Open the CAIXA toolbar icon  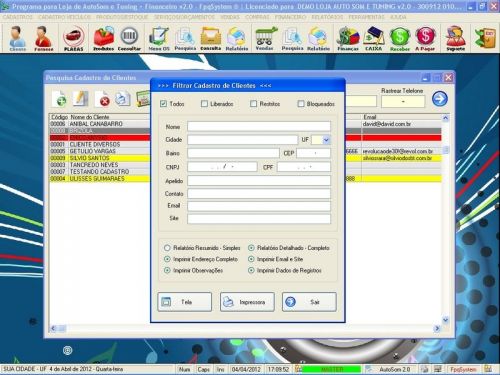click(374, 39)
